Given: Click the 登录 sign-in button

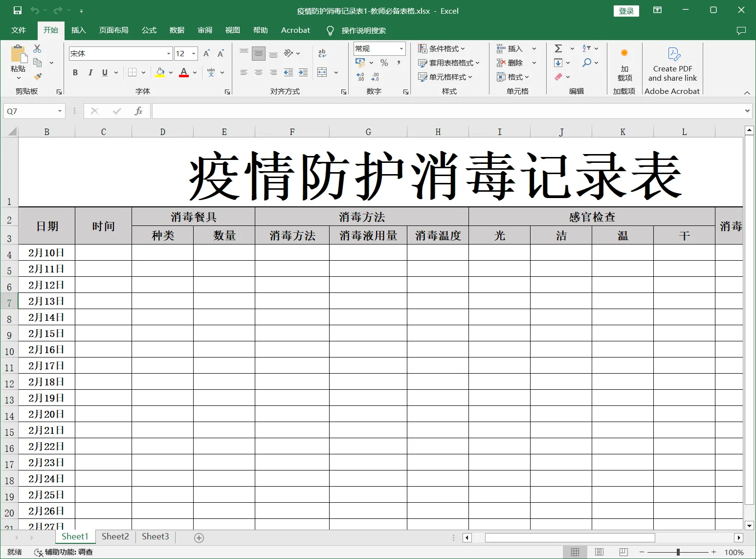Looking at the screenshot, I should point(626,11).
